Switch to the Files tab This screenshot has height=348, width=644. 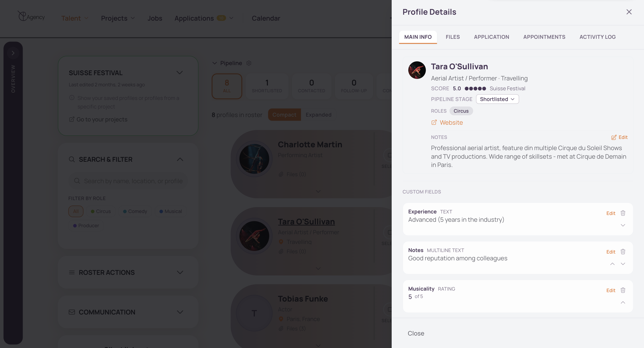click(453, 37)
